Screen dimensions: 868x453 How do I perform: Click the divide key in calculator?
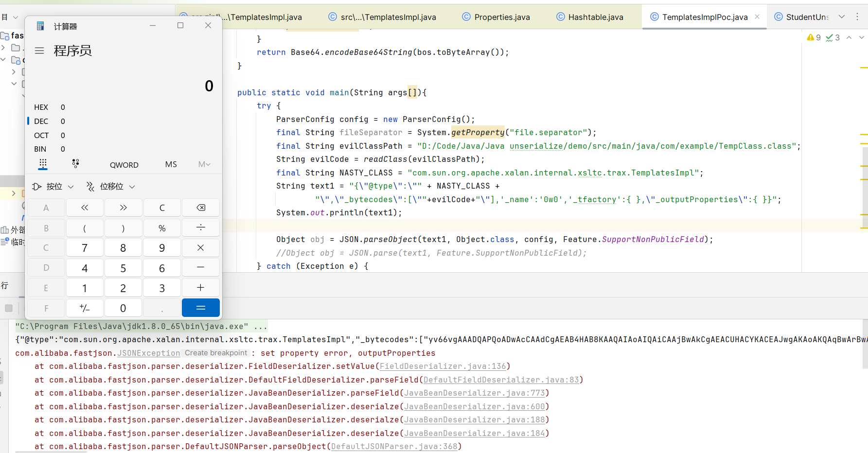(200, 227)
